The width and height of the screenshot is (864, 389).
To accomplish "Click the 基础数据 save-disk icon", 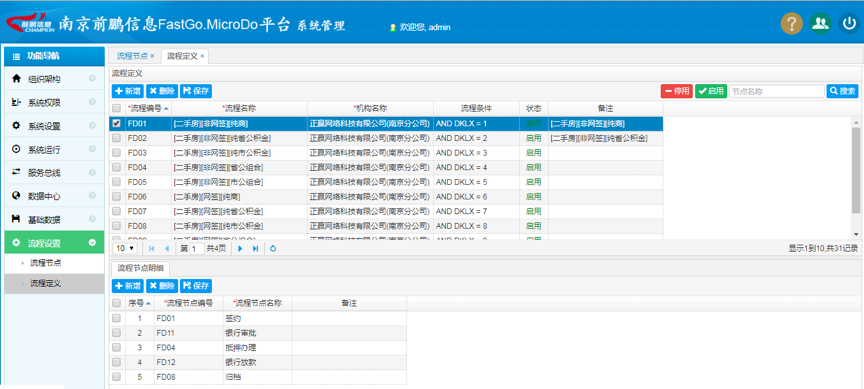I will point(16,219).
